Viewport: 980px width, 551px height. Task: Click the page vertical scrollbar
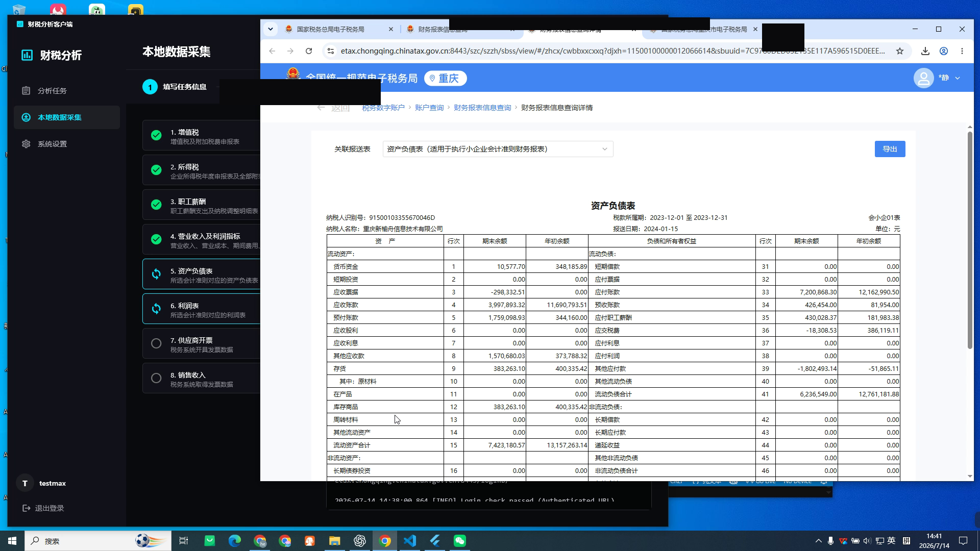970,240
